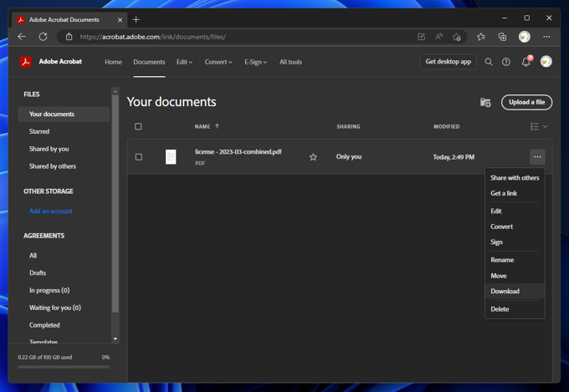
Task: Choose Rename in the context menu
Action: pyautogui.click(x=502, y=260)
